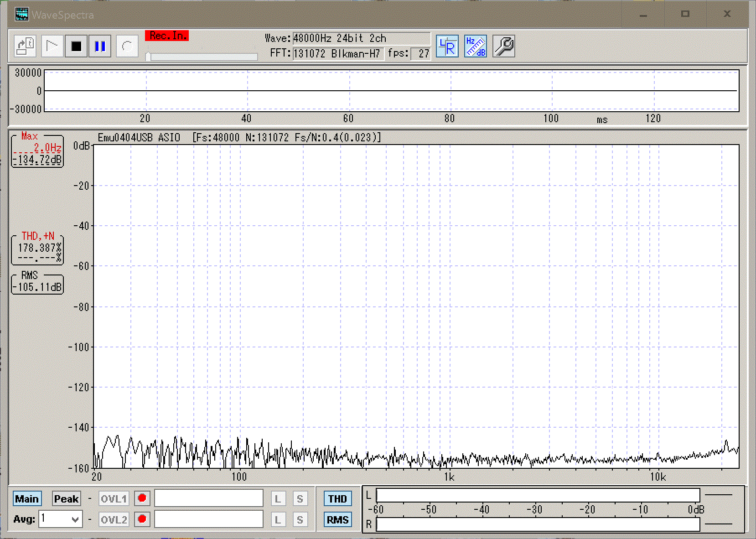The width and height of the screenshot is (756, 539).
Task: Click the Wave format field 48000Hz 24bit 2ch
Action: 361,38
